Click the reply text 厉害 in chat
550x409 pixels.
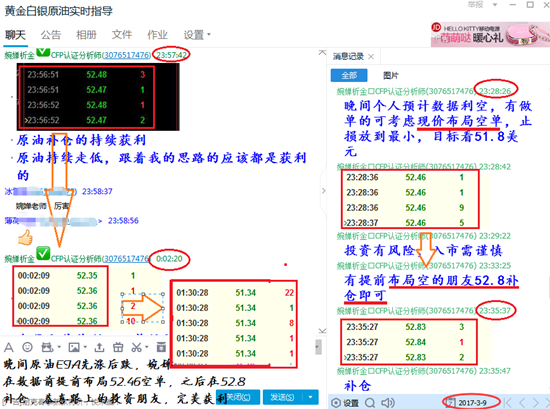[61, 206]
